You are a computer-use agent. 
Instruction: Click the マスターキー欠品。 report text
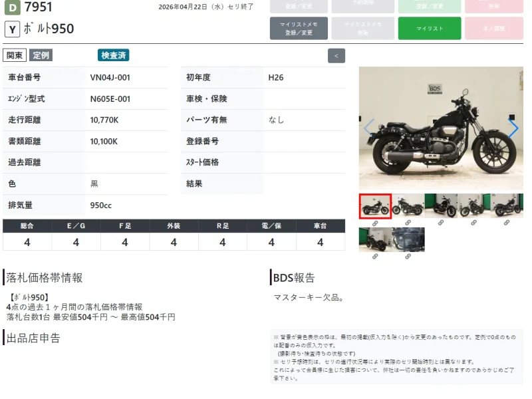[309, 298]
